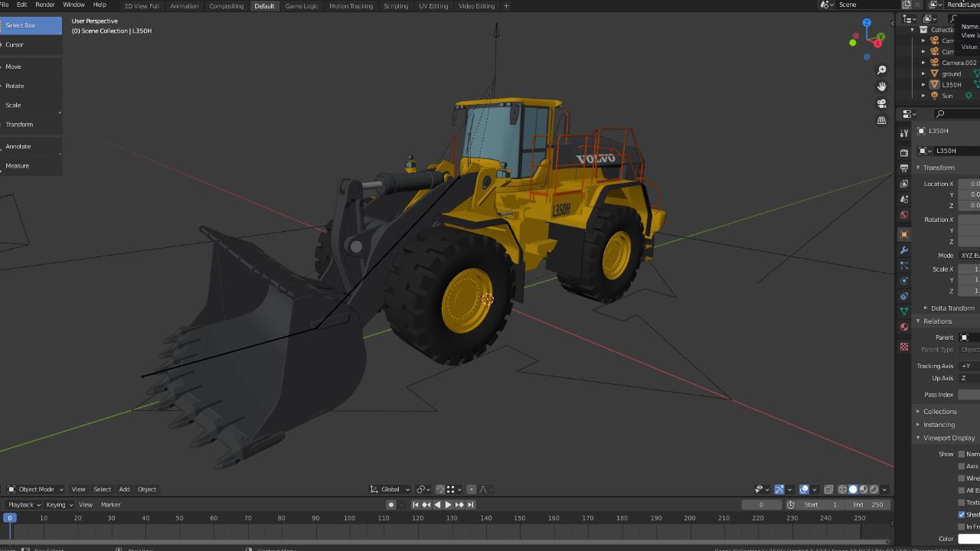Select the Move tool

31,67
